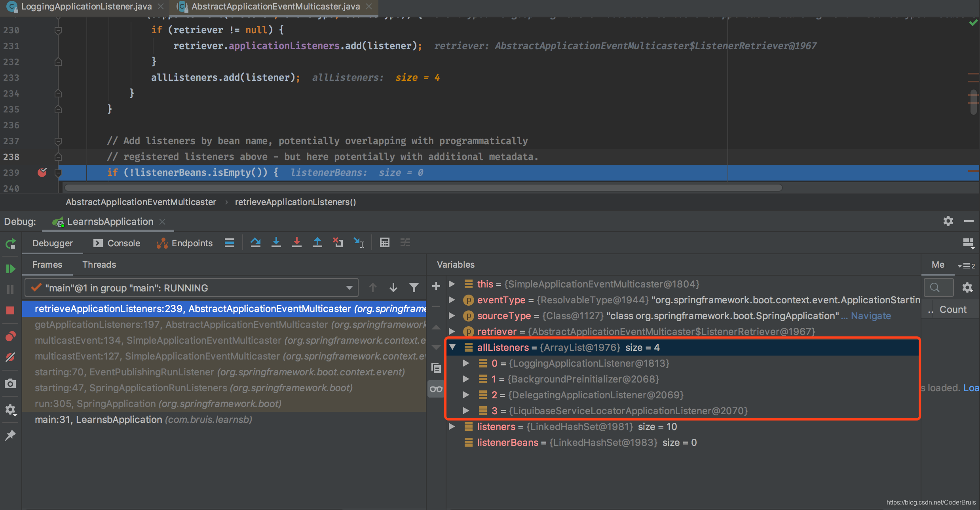Click the Resume Program icon
The height and width of the screenshot is (510, 980).
(11, 269)
